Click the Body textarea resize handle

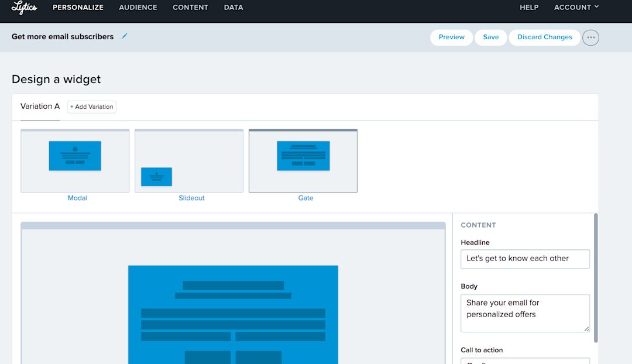[586, 329]
